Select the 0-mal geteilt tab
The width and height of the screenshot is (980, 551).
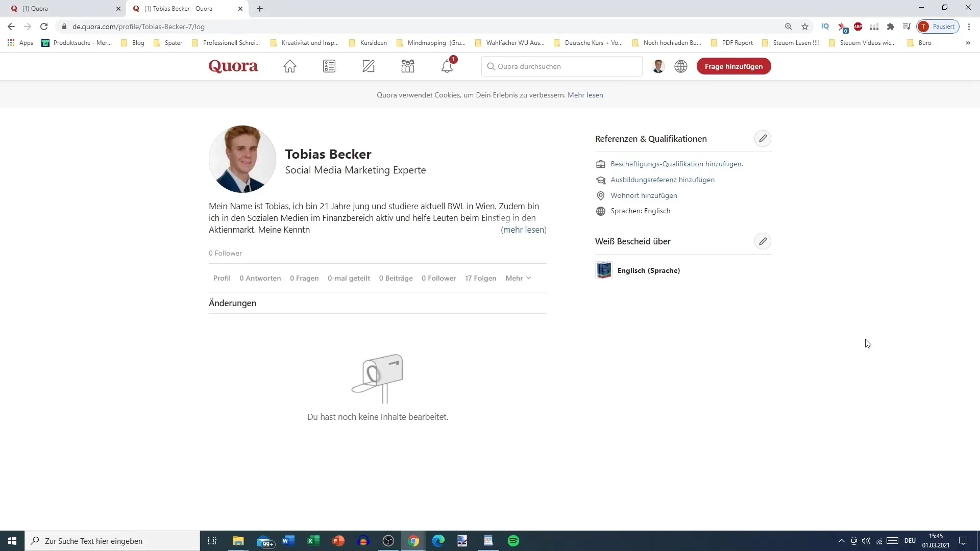(349, 278)
